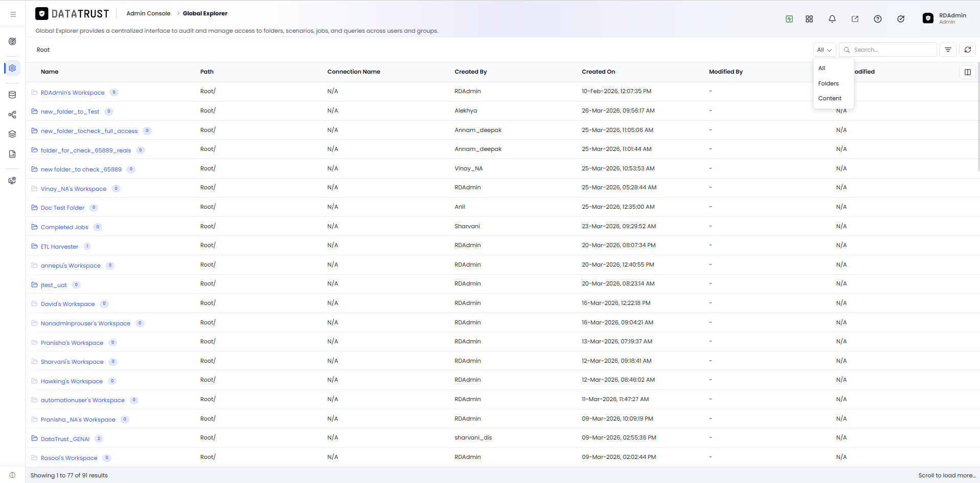
Task: Open the workflow nodes icon in the sidebar
Action: 12,115
